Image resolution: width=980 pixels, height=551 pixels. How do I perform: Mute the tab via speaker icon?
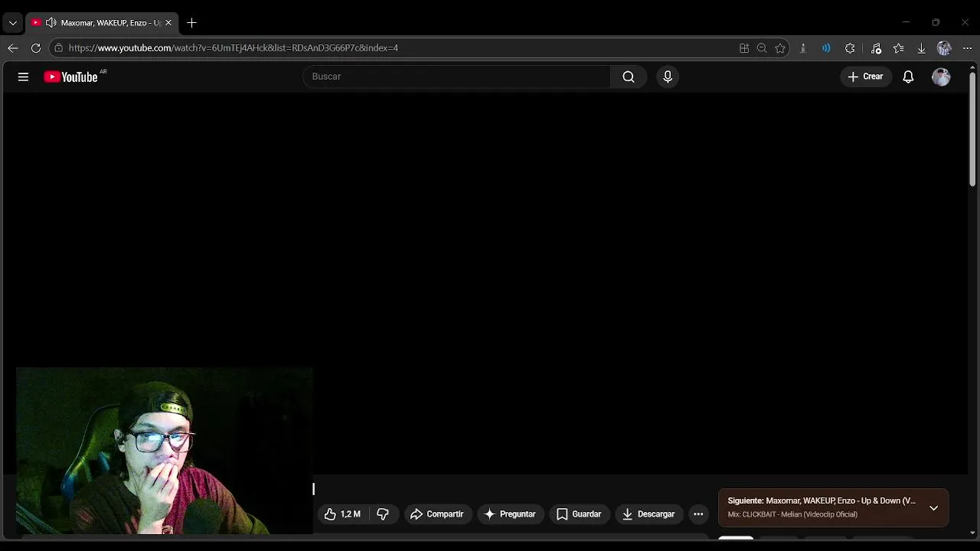pyautogui.click(x=51, y=23)
